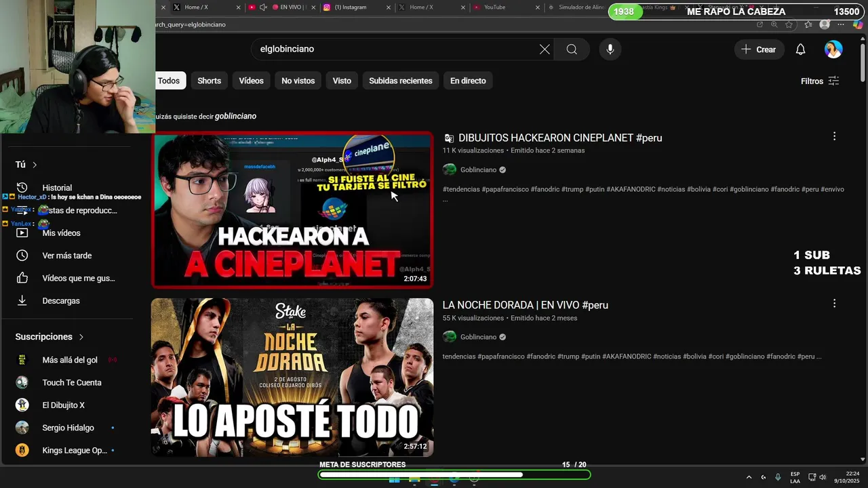Open Más allá del gol channel avatar
Image resolution: width=868 pixels, height=488 pixels.
coord(22,360)
